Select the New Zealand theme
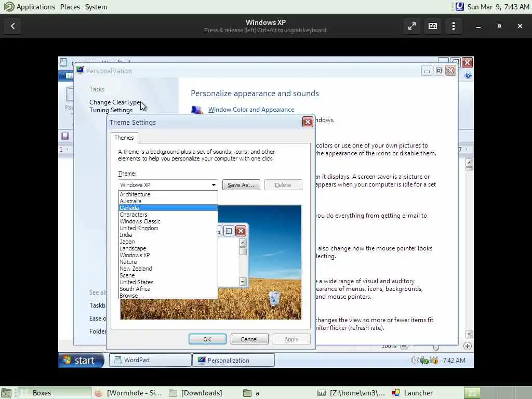532x399 pixels. click(x=168, y=269)
